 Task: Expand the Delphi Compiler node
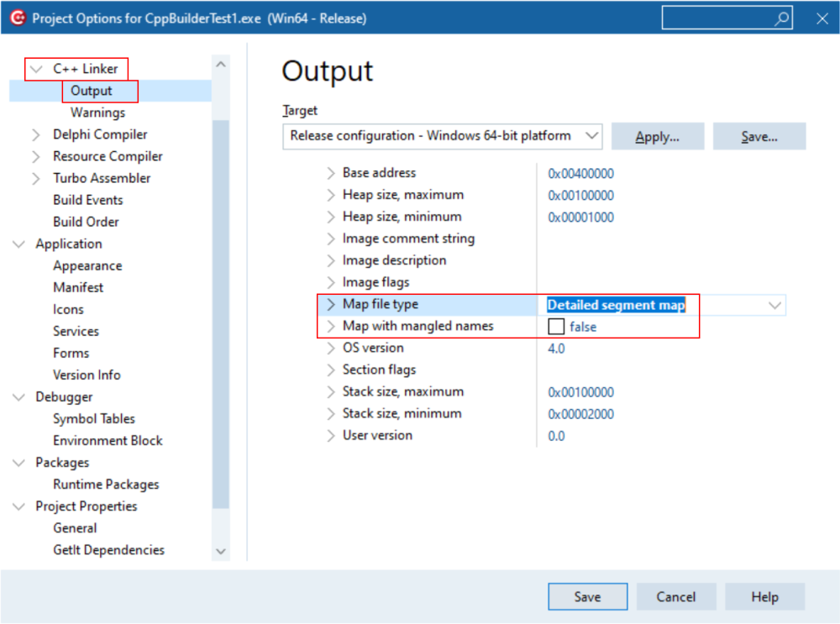point(36,134)
